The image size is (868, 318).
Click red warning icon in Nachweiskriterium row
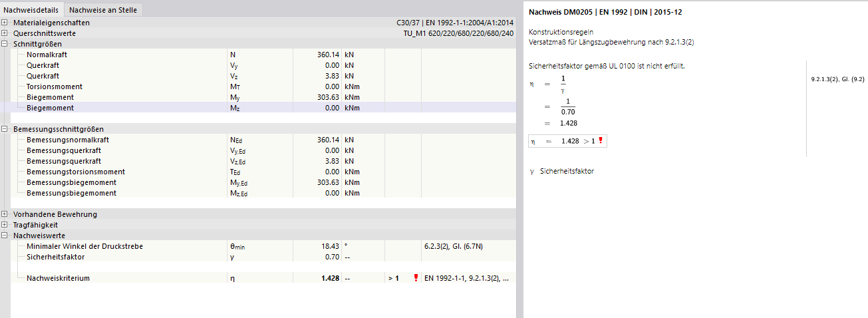click(416, 278)
